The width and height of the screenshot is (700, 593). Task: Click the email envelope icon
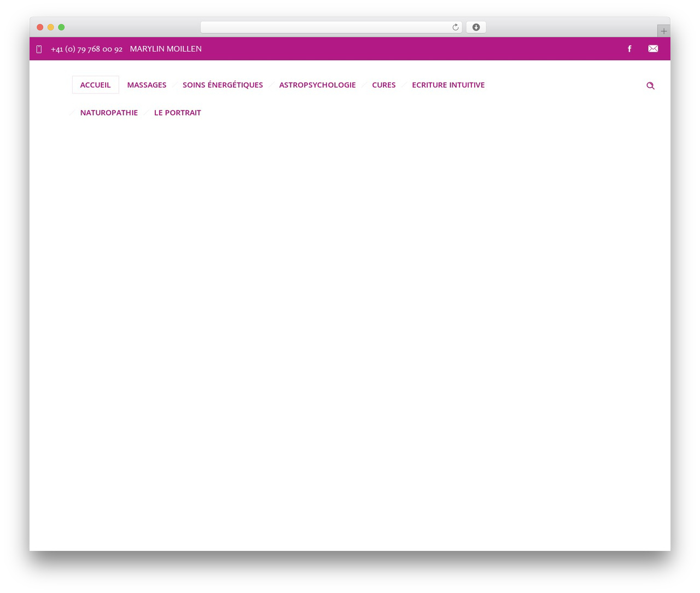[x=653, y=49]
